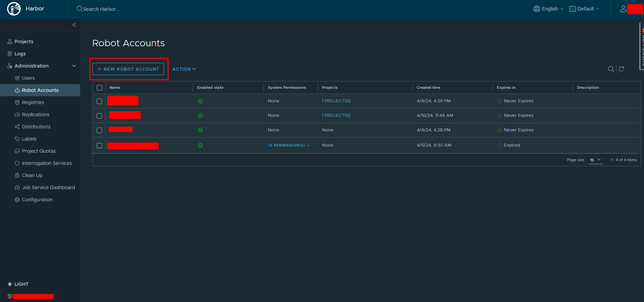Refresh the robot accounts list
Screen dimensions: 644x302
(x=621, y=69)
